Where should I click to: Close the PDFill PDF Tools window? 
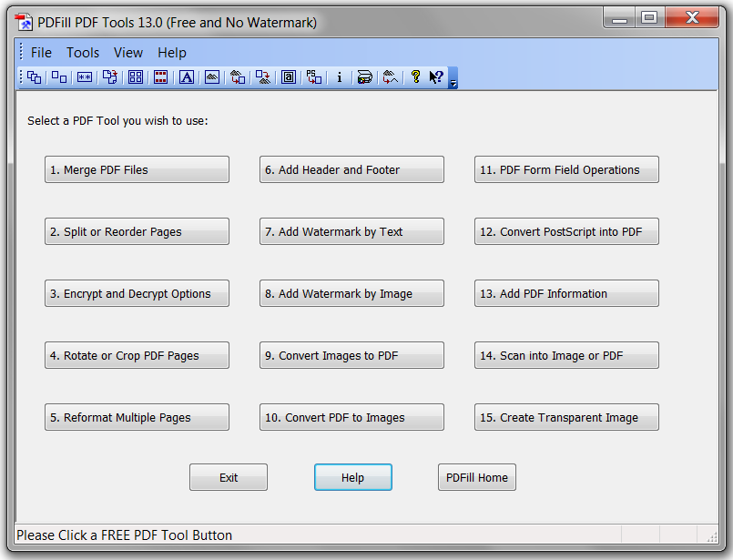[x=692, y=19]
